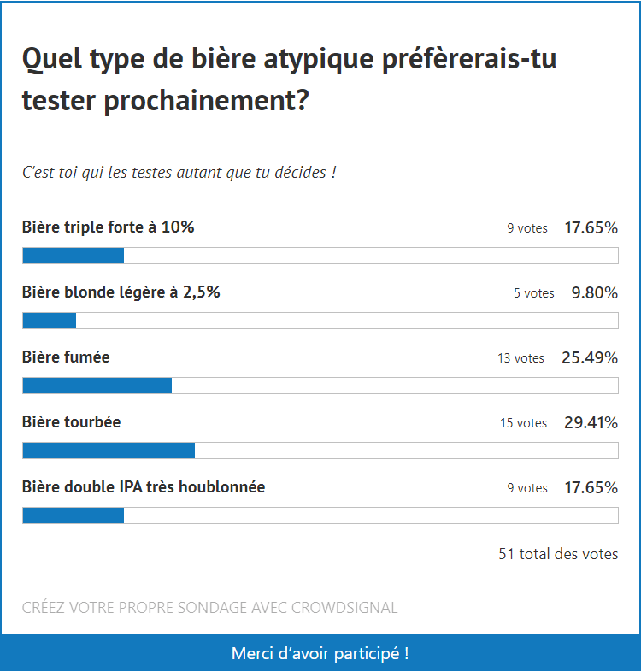Click the progress bar for Bière fumée
This screenshot has width=641, height=672.
tap(320, 386)
